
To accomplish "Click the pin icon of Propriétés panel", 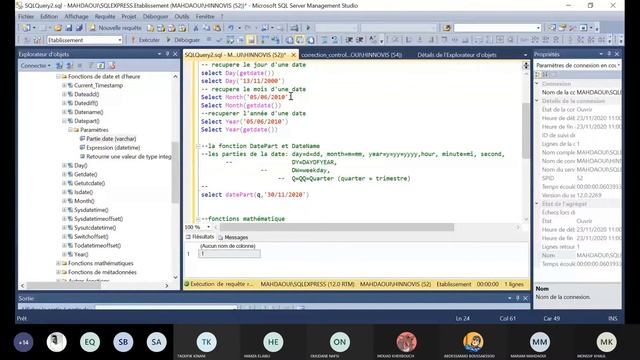I will coord(609,54).
